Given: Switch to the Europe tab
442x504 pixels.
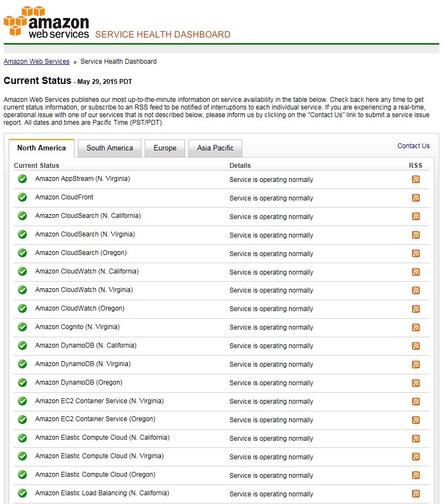Looking at the screenshot, I should coord(165,148).
